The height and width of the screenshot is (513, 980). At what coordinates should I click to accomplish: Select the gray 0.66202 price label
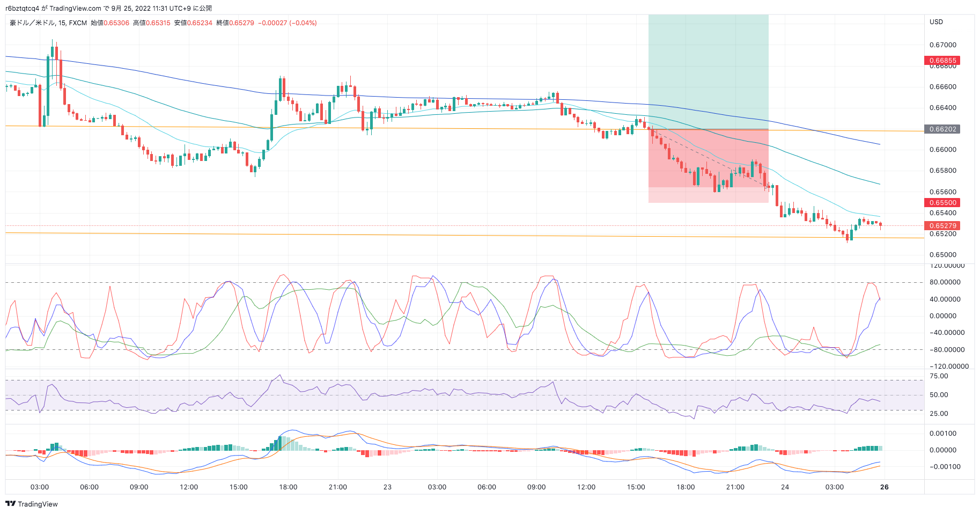coord(942,129)
